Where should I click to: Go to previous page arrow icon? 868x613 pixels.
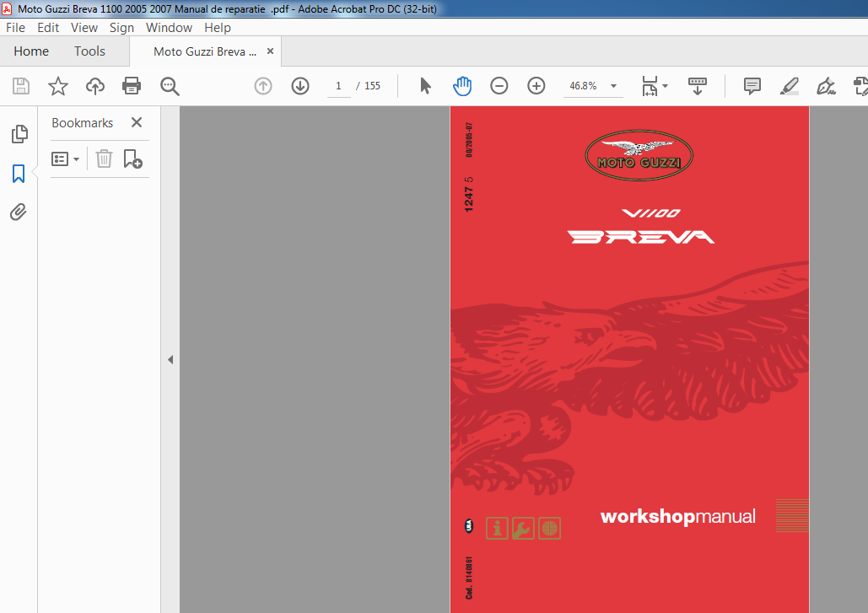tap(263, 86)
